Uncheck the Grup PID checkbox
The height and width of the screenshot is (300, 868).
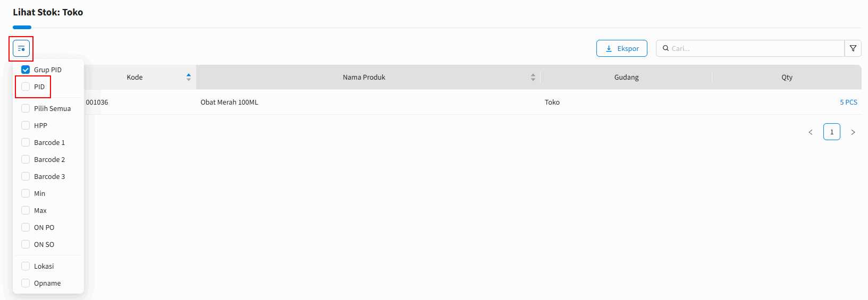pos(26,70)
